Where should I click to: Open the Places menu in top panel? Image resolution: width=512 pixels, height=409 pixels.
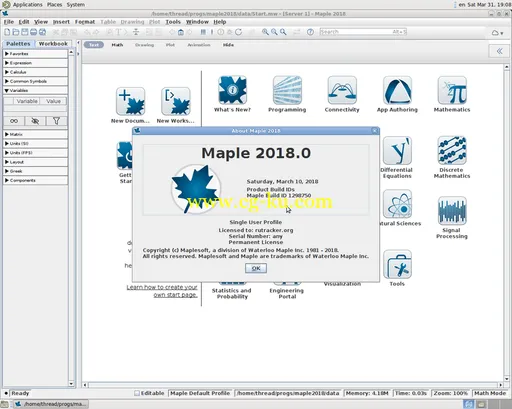[54, 5]
